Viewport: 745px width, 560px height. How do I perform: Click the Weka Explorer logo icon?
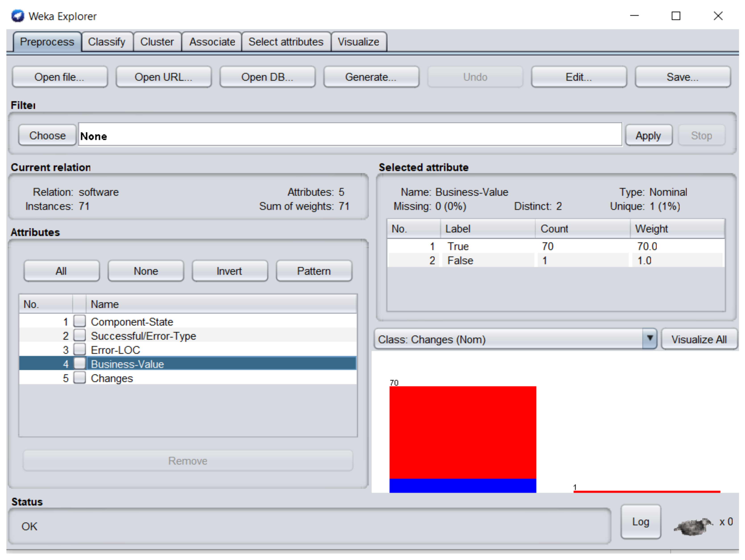(x=18, y=16)
